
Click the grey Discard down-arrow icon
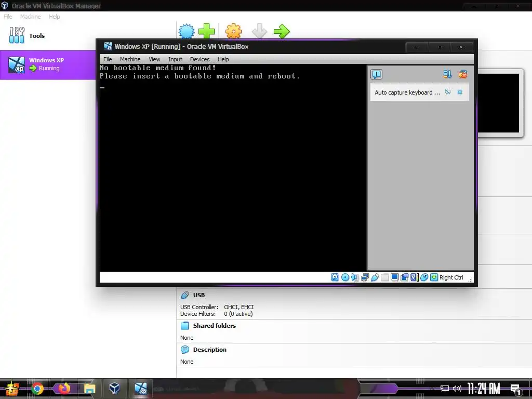[260, 31]
